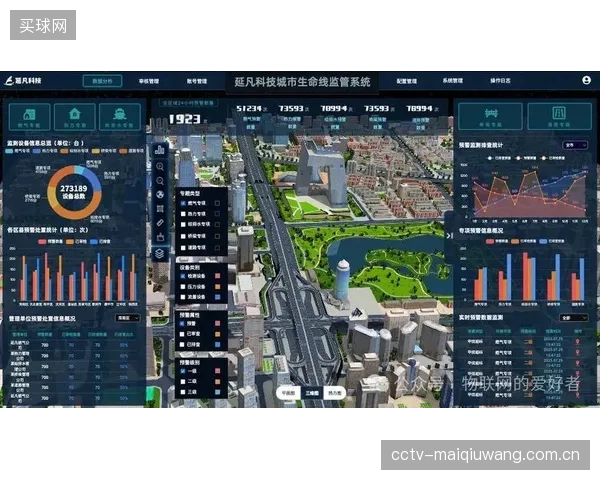Viewport: 600px width, 480px height.
Task: Check the 道路专项 checkbox
Action: pos(183,248)
